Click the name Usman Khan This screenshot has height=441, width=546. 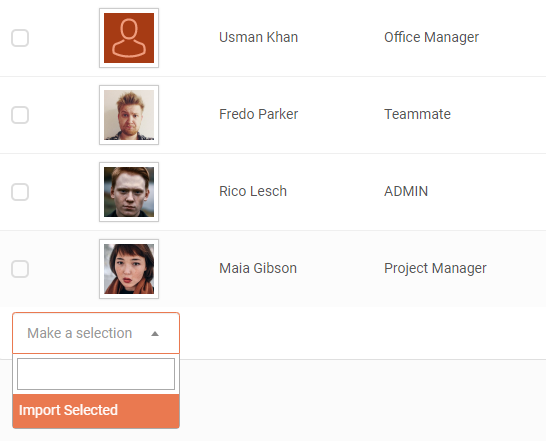[258, 37]
